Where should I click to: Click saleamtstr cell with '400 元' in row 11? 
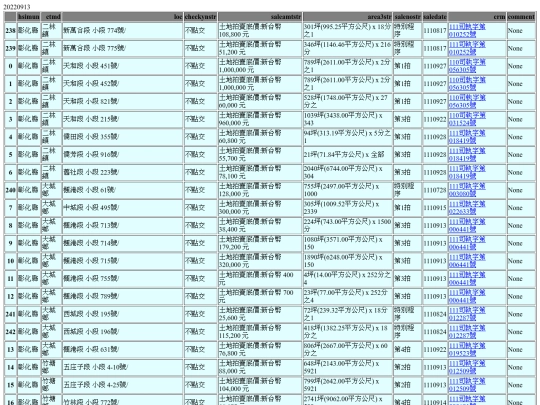(260, 279)
